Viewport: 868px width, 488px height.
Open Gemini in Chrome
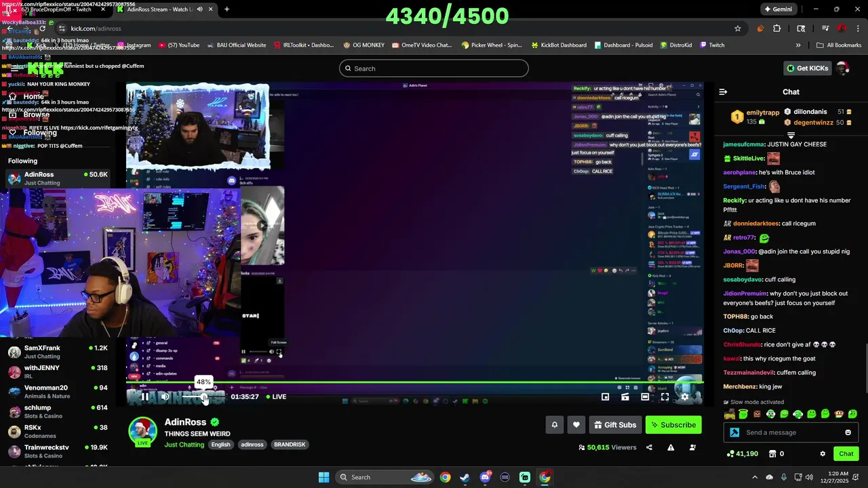point(778,9)
